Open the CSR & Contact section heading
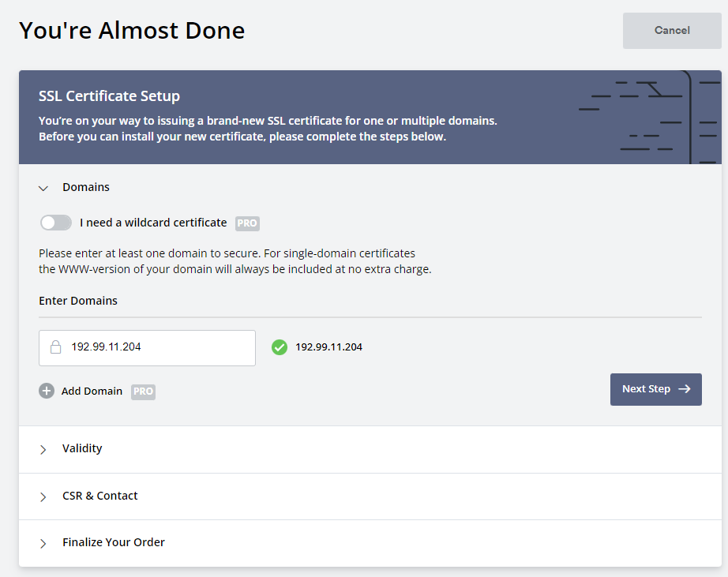Image resolution: width=728 pixels, height=577 pixels. pyautogui.click(x=99, y=496)
